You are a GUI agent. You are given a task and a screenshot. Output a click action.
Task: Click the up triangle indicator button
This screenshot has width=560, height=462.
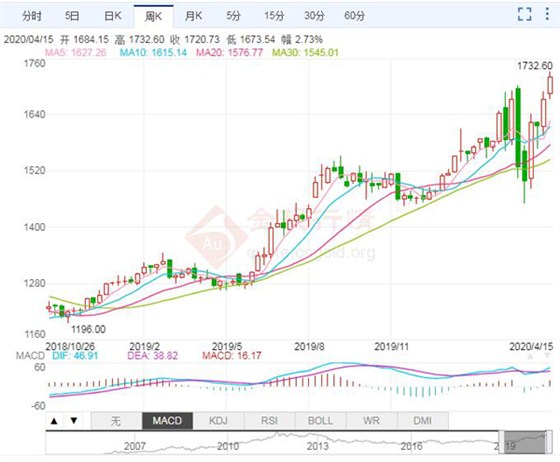coord(54,421)
